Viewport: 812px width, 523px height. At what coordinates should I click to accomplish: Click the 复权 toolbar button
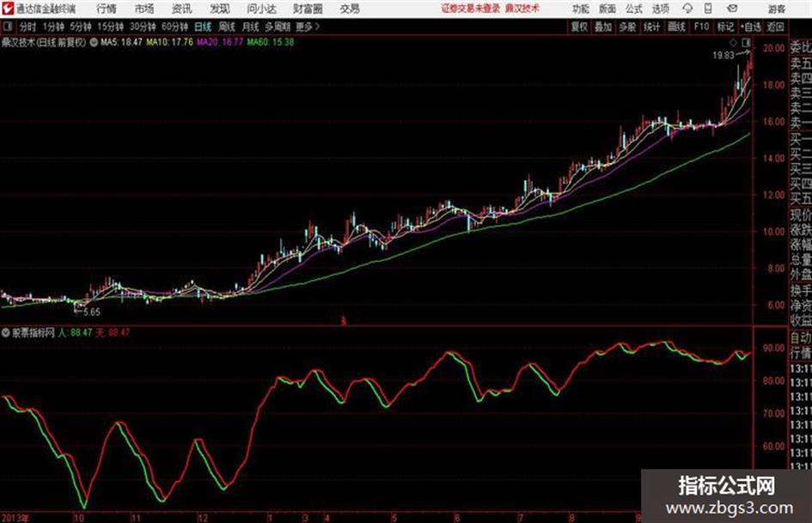coord(579,27)
